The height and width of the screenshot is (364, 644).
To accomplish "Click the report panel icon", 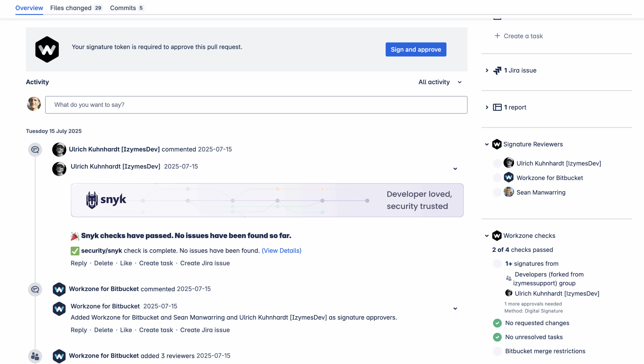I will (497, 107).
